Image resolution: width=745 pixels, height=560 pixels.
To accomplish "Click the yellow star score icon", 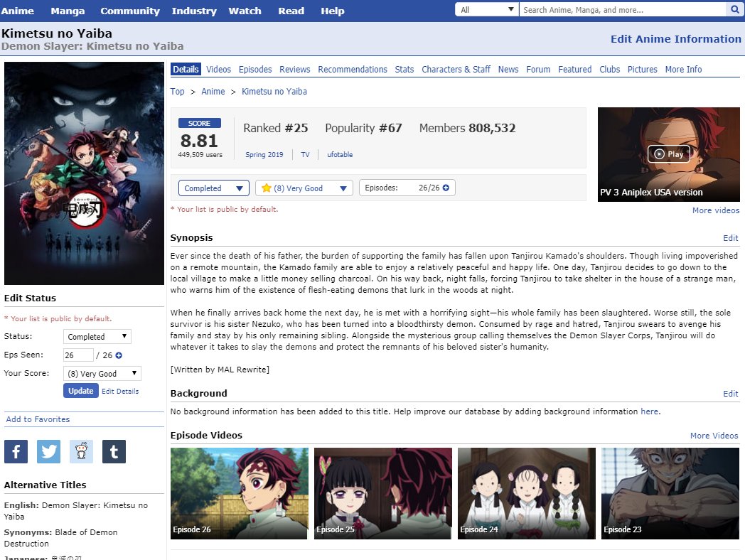I will click(x=266, y=188).
